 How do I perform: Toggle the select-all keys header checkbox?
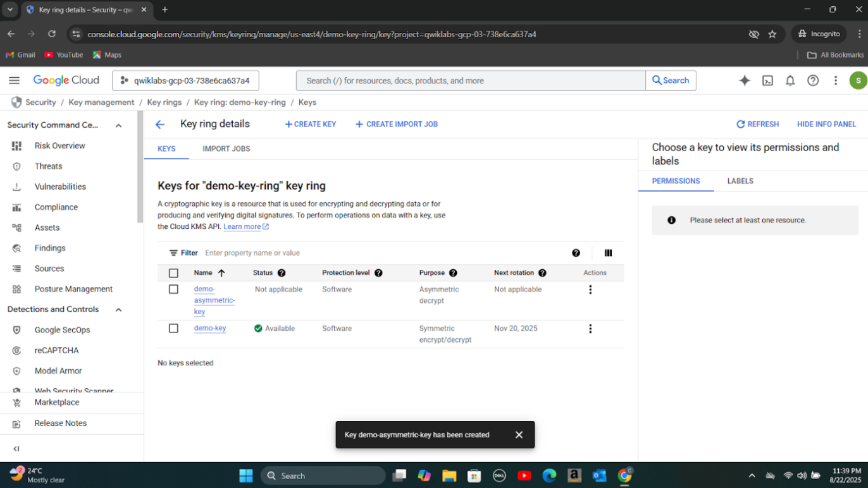173,273
